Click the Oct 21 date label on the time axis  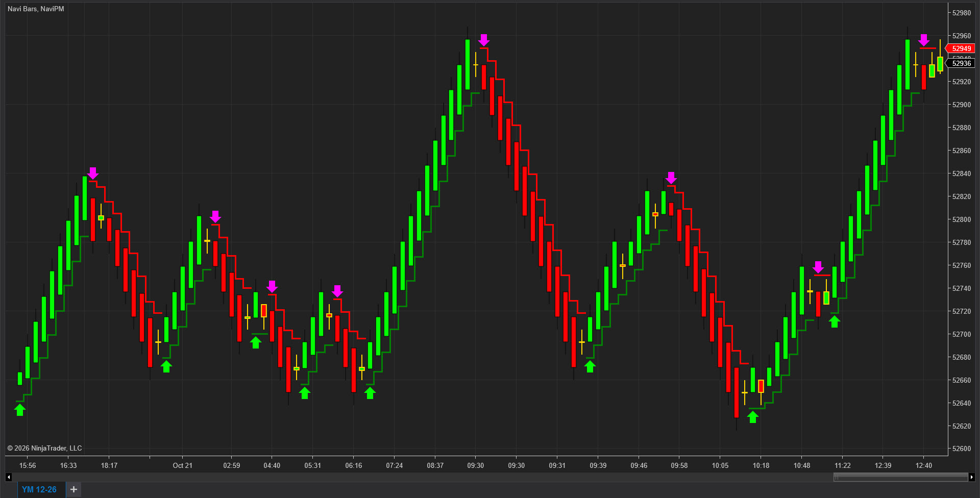pos(182,465)
